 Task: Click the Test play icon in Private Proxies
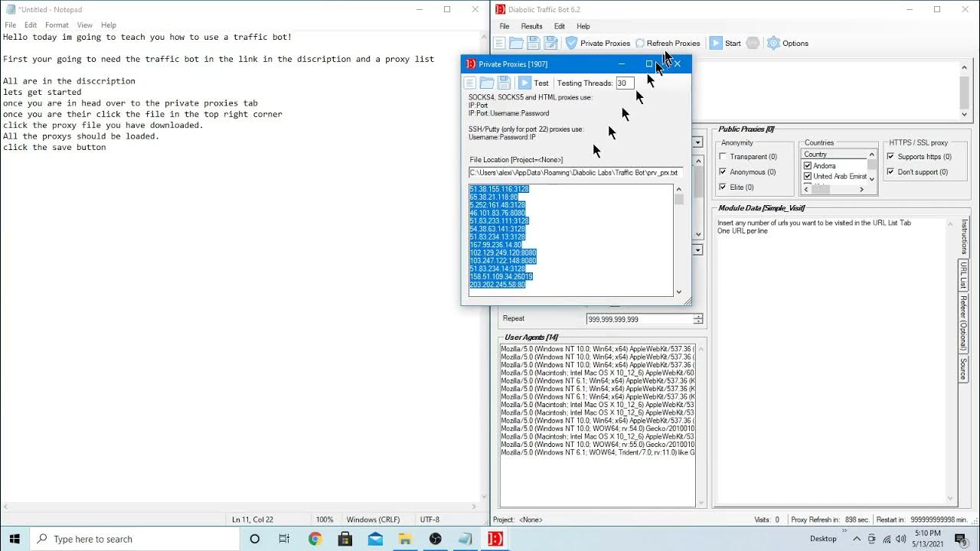pos(524,83)
